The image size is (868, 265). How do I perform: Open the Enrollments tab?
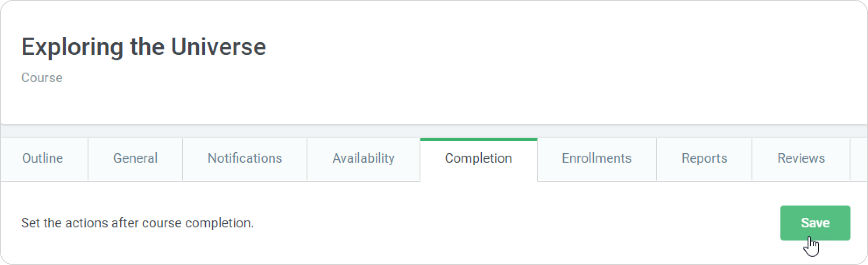tap(596, 158)
